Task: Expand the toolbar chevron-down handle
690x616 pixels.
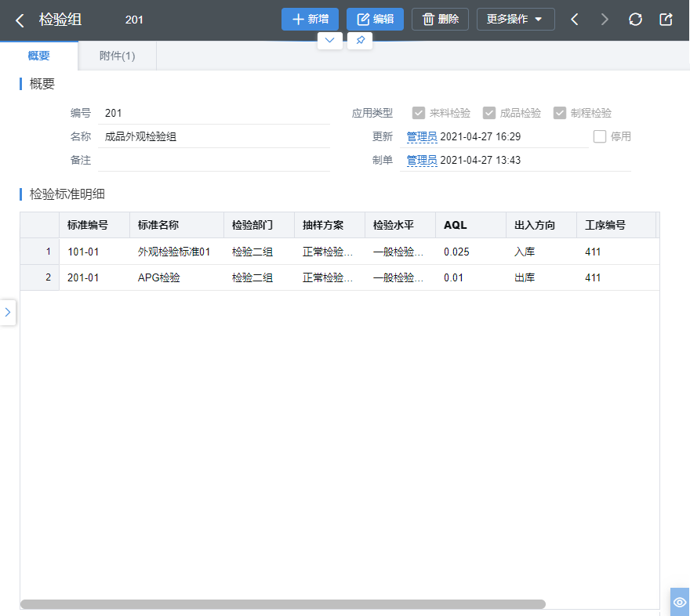Action: coord(329,41)
